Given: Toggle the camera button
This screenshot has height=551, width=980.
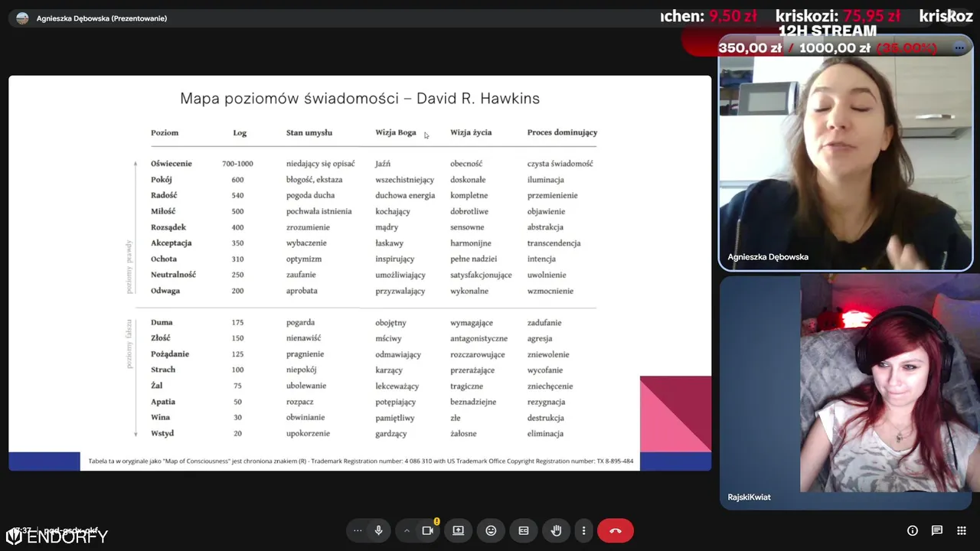Looking at the screenshot, I should tap(428, 530).
